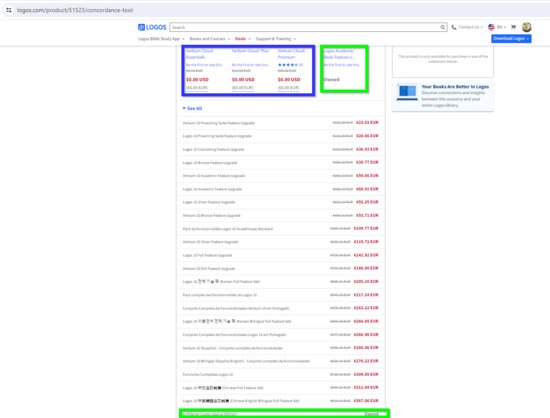Open Logos 10 Chinese-English Bilingual Full Feature Set row

(x=281, y=401)
